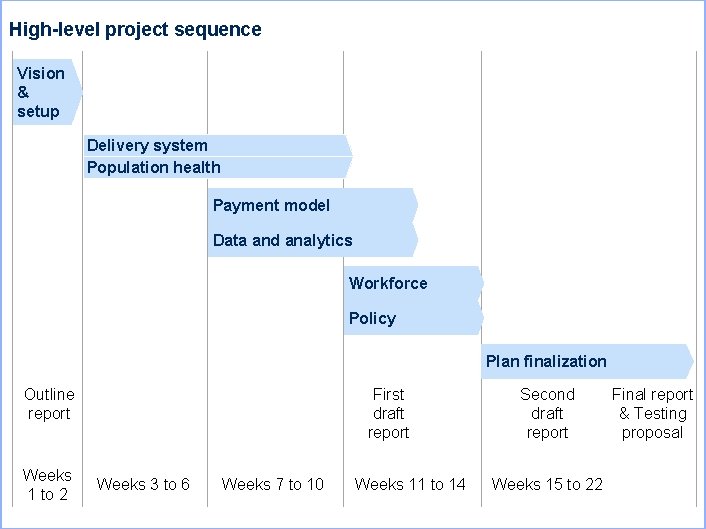Select the 'First draft report' milestone
706x529 pixels.
tap(388, 413)
